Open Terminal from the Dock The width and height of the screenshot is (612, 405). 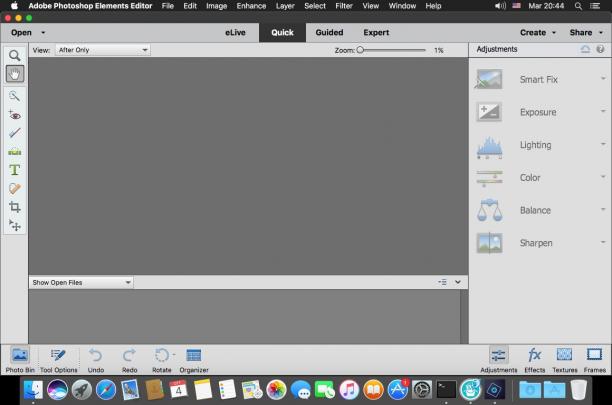click(x=446, y=390)
